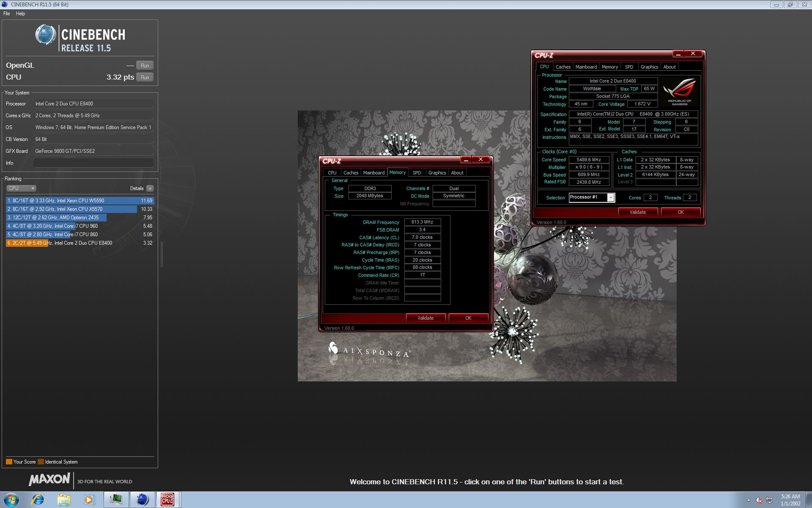Click the Show Desktop strip
The width and height of the screenshot is (812, 508).
[x=809, y=500]
